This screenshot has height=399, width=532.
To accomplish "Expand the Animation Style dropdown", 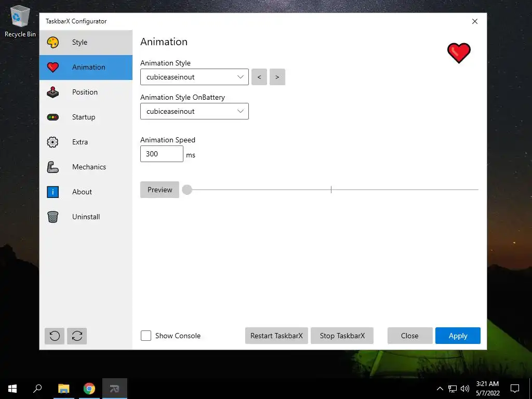I will [194, 77].
